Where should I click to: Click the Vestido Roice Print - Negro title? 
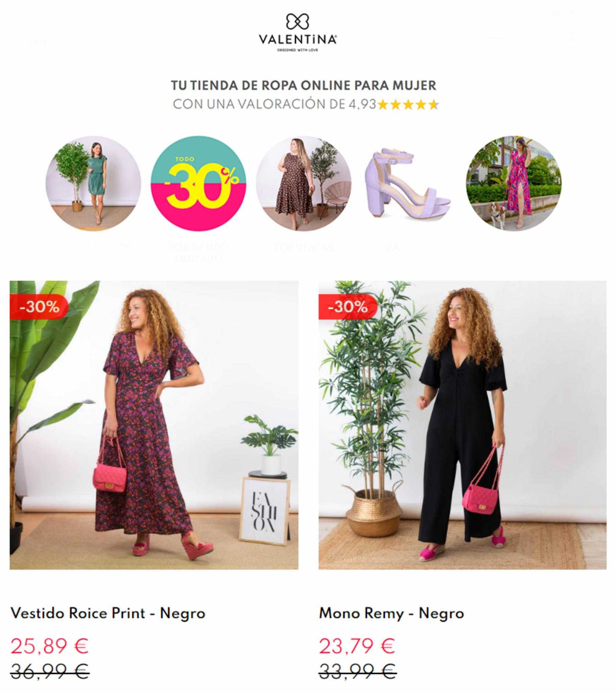click(x=108, y=613)
